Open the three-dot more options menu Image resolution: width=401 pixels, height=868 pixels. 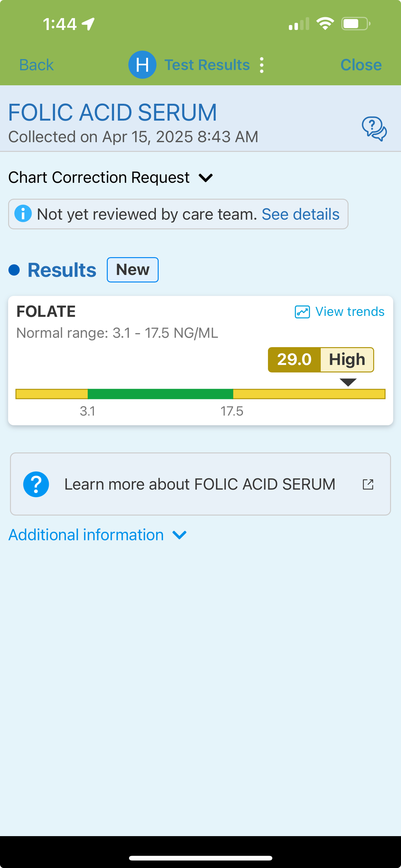coord(262,65)
